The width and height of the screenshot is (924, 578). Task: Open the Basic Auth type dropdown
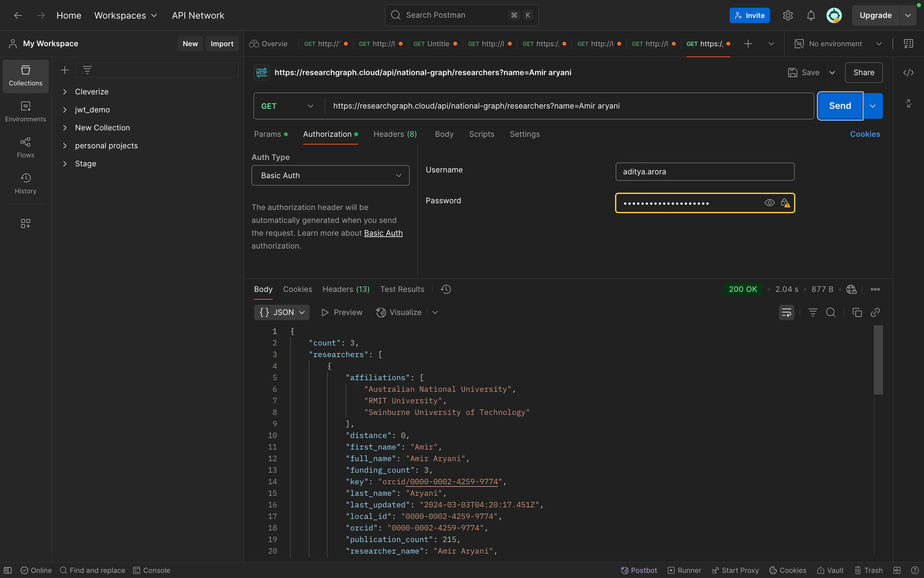click(x=330, y=175)
